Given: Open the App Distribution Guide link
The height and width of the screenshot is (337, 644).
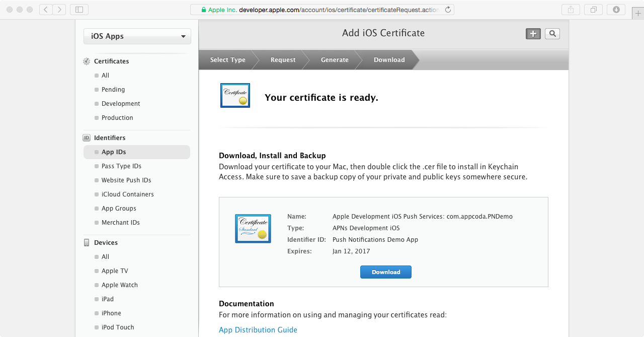Looking at the screenshot, I should coord(258,330).
